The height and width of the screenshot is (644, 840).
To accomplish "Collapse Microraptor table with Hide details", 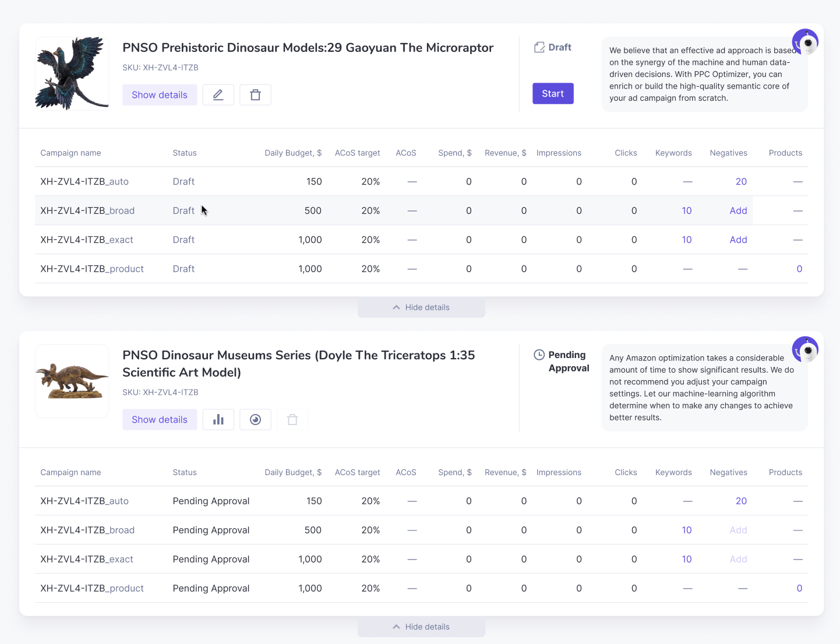I will (x=422, y=307).
